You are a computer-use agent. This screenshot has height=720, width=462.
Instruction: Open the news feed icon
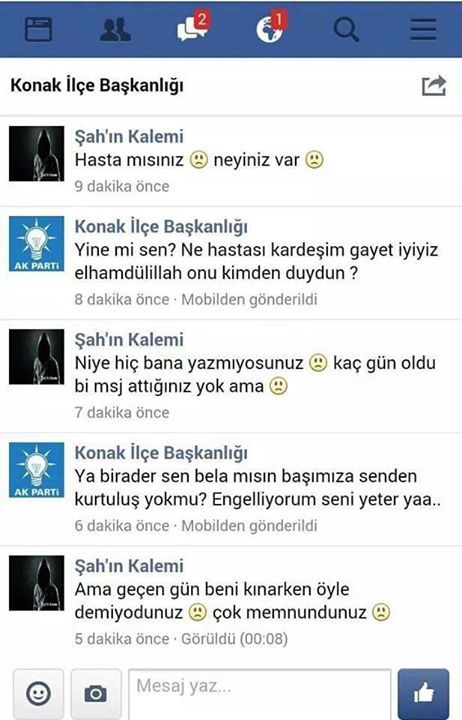click(x=38, y=29)
